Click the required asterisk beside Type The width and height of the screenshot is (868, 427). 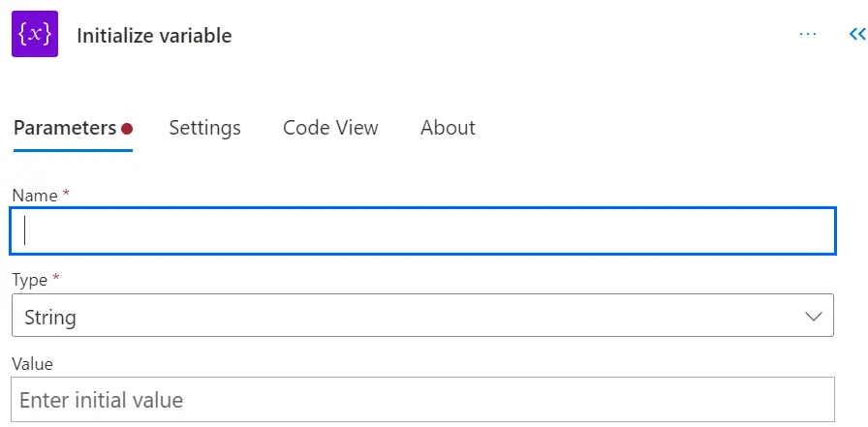coord(55,280)
